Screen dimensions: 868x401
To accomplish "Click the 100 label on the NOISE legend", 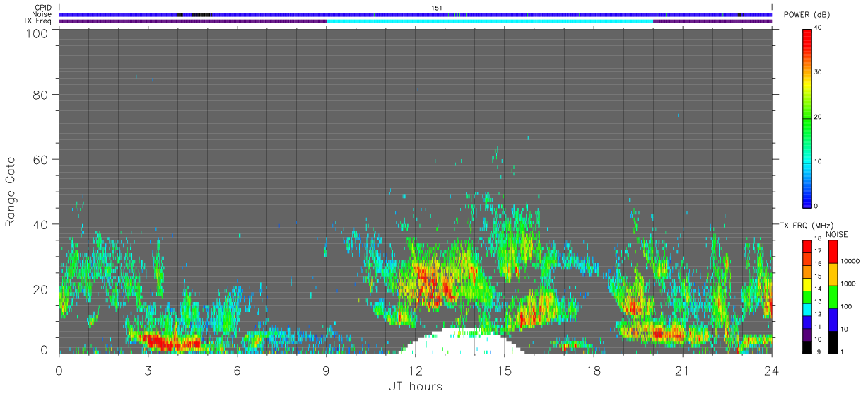I will coord(848,306).
